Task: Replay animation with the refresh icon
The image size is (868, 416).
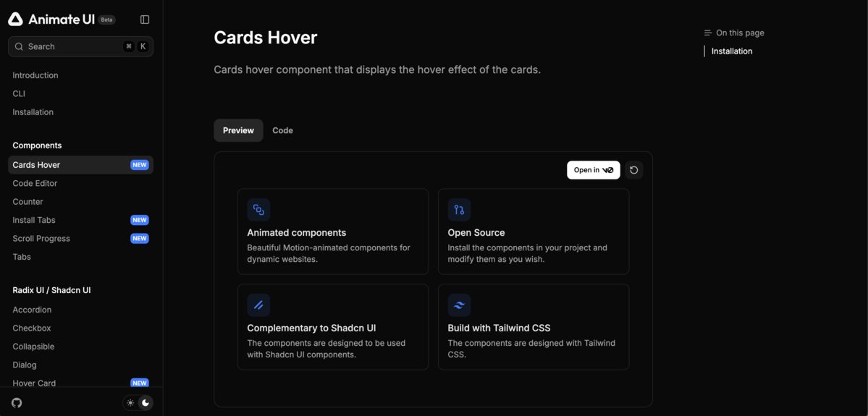Action: (x=634, y=170)
